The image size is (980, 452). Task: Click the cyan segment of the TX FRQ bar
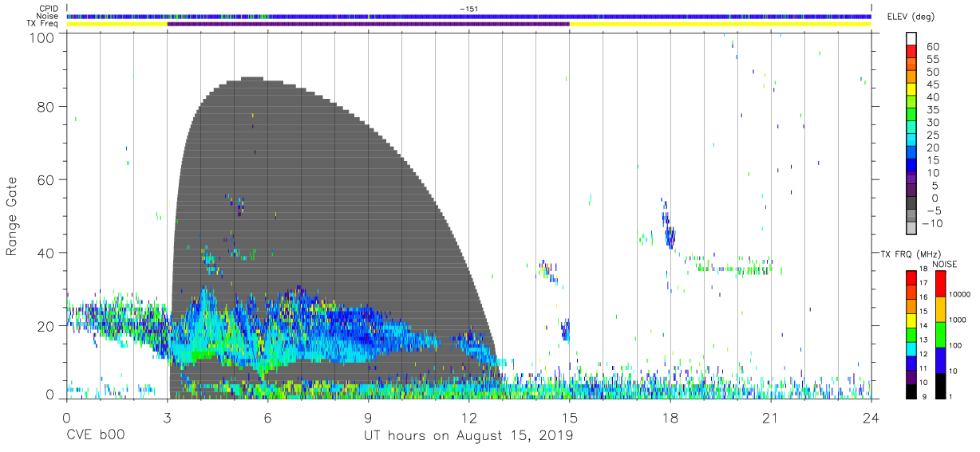[911, 348]
